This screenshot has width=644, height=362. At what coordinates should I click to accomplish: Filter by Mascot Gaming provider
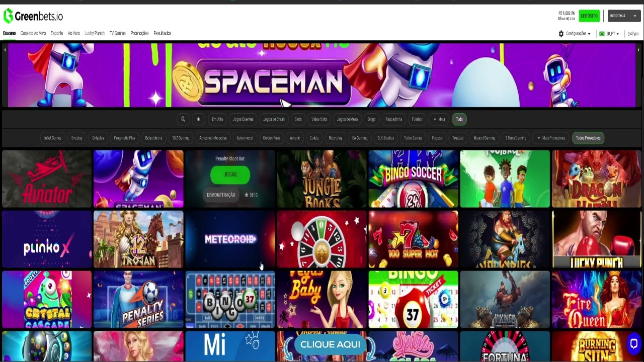(485, 138)
